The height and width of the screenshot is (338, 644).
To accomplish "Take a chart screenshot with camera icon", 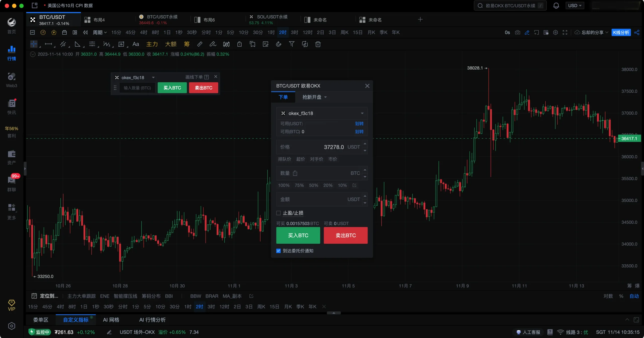I will [517, 32].
